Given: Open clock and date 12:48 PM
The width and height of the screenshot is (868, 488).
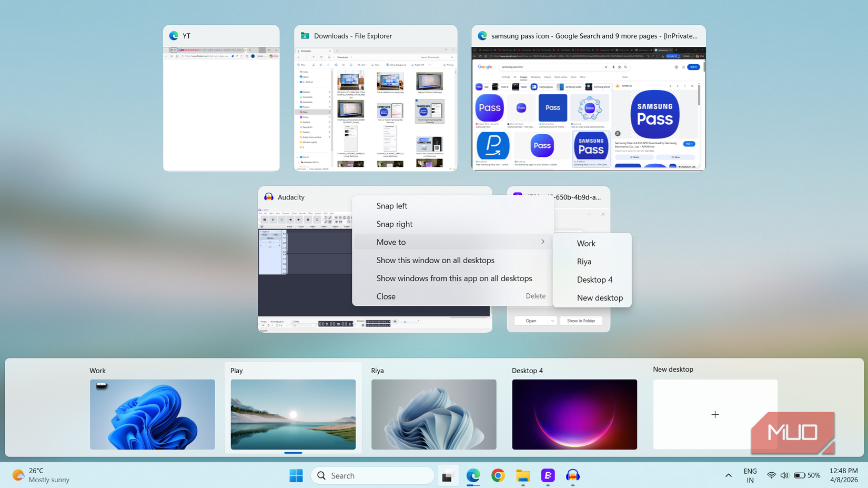Looking at the screenshot, I should point(844,475).
